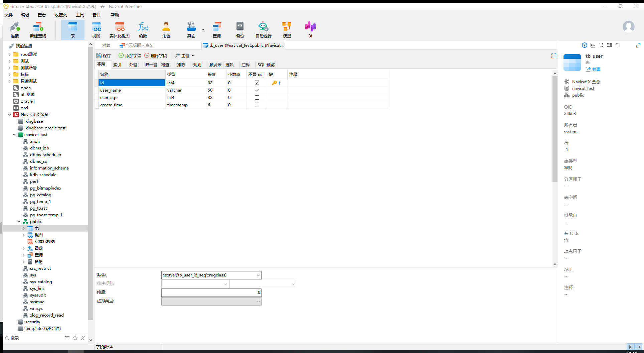Image resolution: width=644 pixels, height=353 pixels.
Task: Click the 备份 (Backup) toolbar icon
Action: pyautogui.click(x=240, y=30)
